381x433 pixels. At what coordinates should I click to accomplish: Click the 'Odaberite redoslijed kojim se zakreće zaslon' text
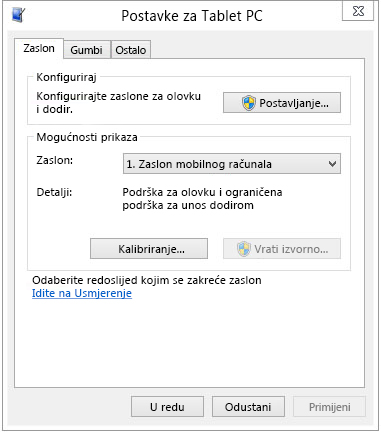(147, 280)
